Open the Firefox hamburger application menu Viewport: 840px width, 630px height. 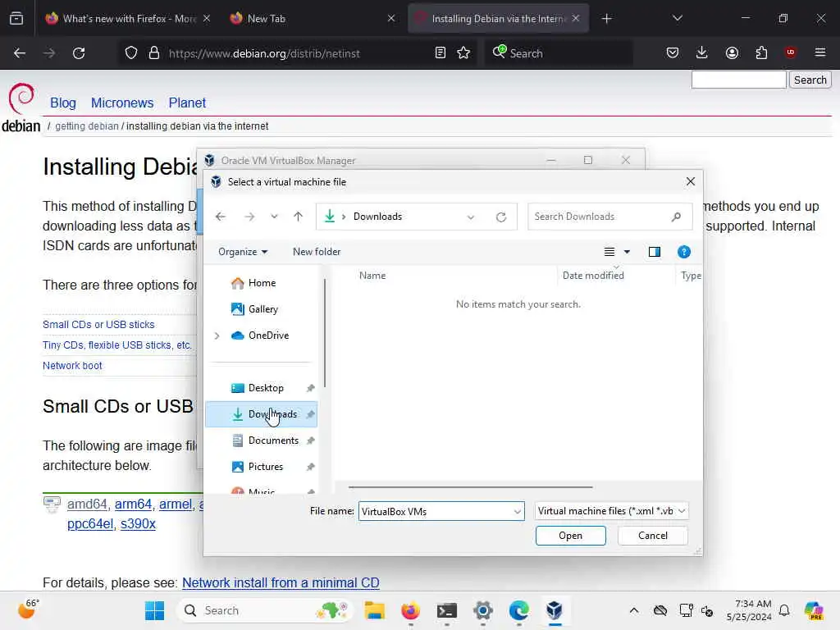click(x=820, y=52)
